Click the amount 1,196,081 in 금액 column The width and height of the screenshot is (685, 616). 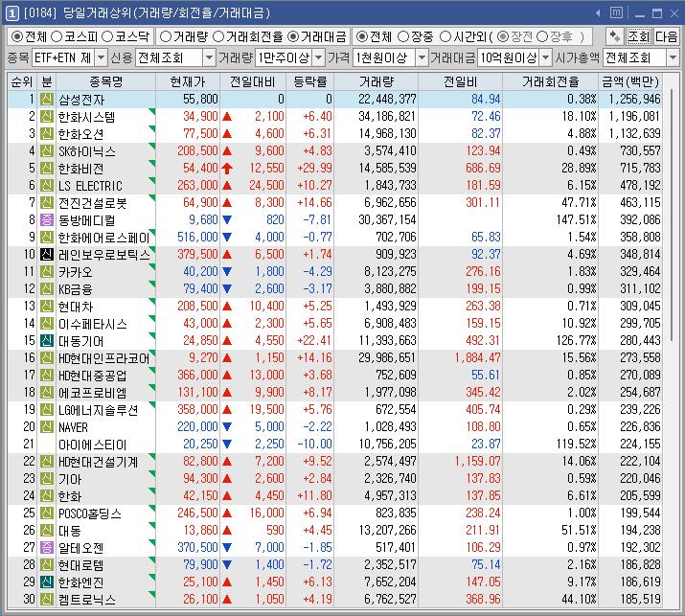[634, 117]
